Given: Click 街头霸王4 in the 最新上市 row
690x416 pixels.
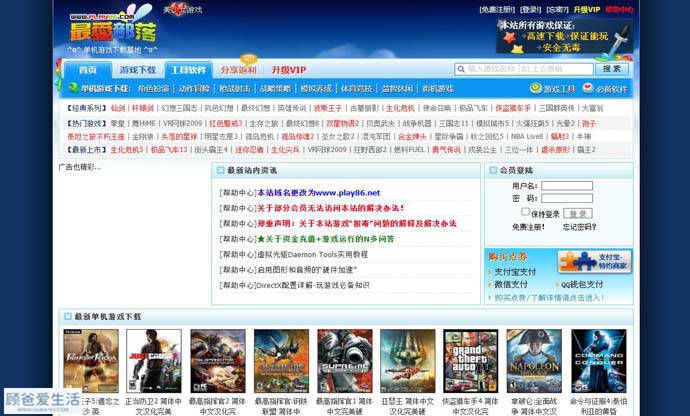Looking at the screenshot, I should (211, 150).
